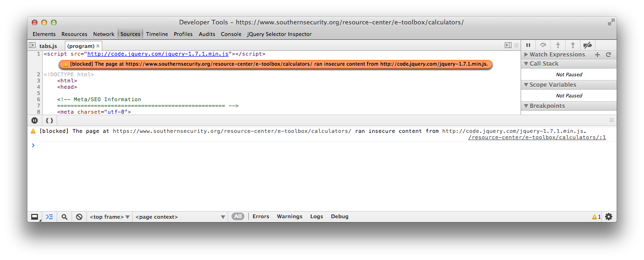This screenshot has height=260, width=644.
Task: Switch to the Network panel
Action: (x=104, y=34)
